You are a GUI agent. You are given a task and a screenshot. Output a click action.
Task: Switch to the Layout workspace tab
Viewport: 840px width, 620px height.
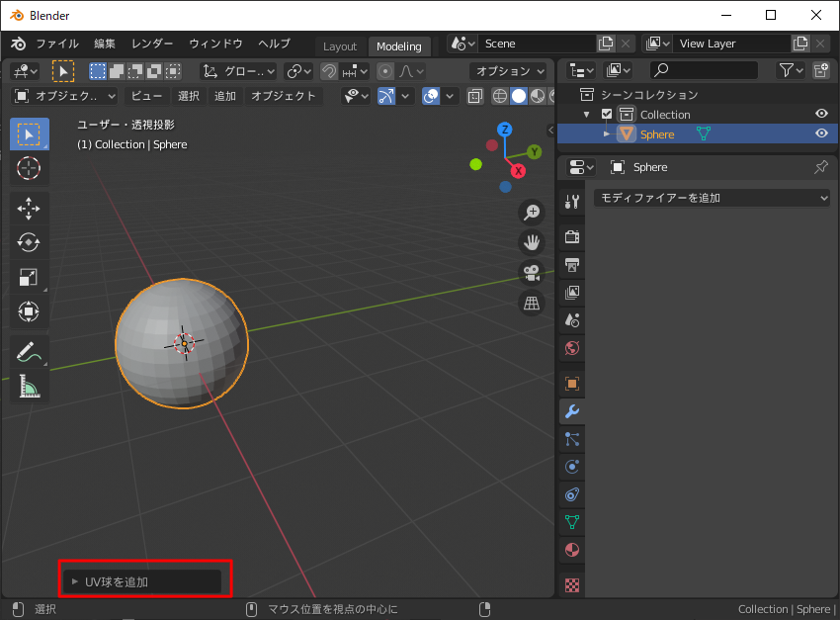click(340, 46)
